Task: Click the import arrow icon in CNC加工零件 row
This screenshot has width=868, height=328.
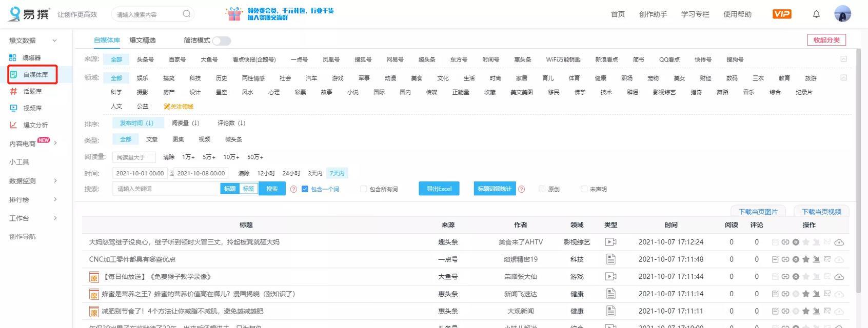Action: tap(816, 259)
